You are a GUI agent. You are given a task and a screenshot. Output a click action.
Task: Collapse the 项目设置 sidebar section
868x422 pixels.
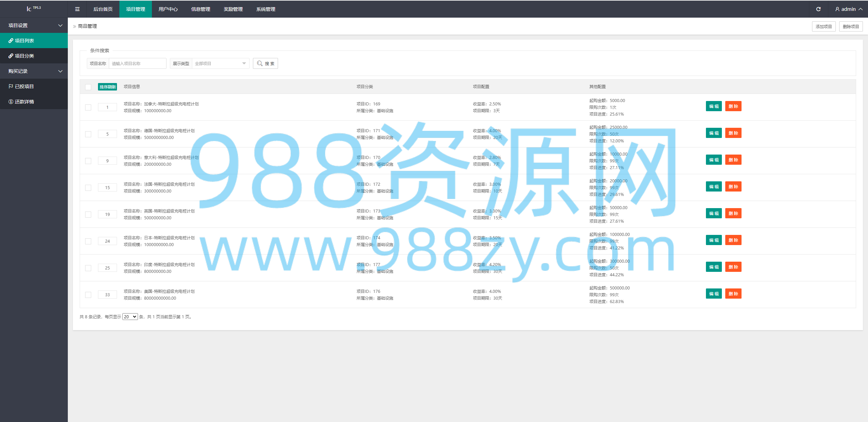34,25
